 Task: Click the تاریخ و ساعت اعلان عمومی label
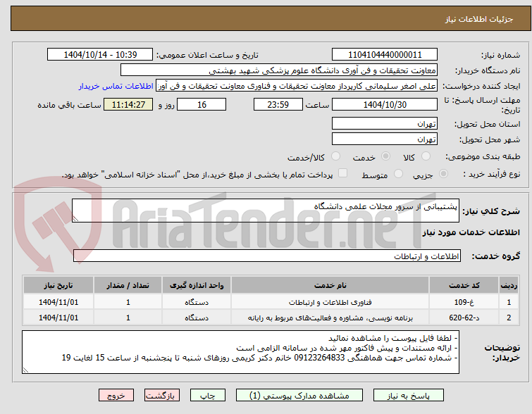207,55
